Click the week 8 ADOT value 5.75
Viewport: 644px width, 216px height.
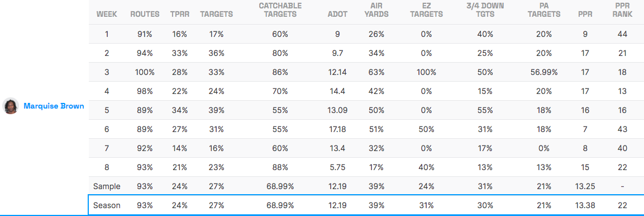point(337,167)
